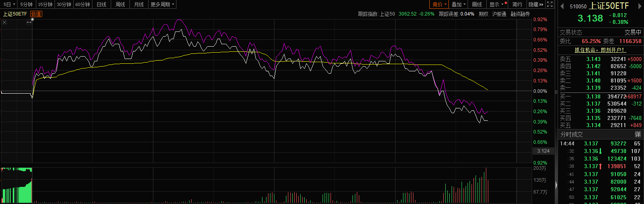Select the 30分钟 period tab
644x204 pixels.
pos(64,4)
